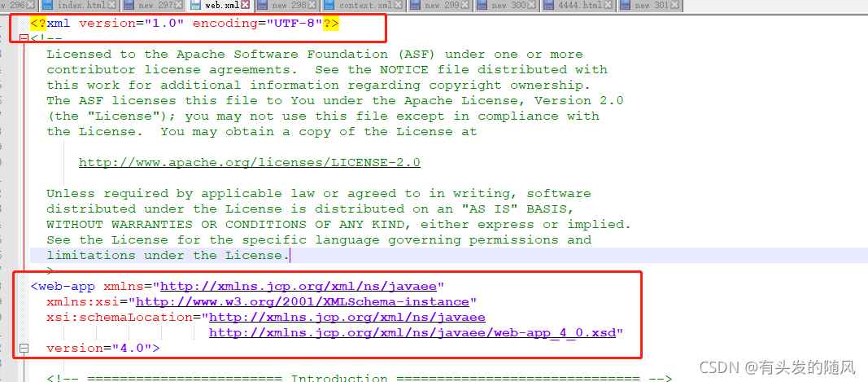Click the save icon on new 298 tab
Viewport: 868px width, 382px height.
[263, 6]
